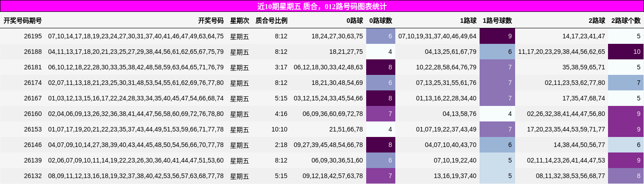
Task: Click the 0路球 value 21,51,66,78
Action: coord(346,129)
